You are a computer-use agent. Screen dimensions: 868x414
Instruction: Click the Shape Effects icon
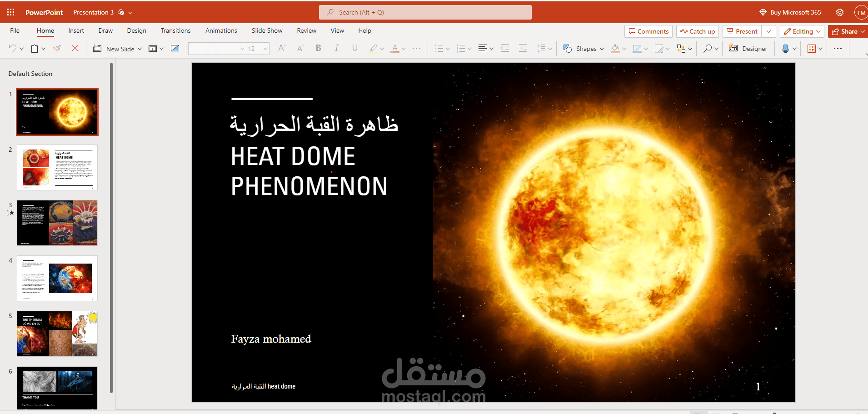click(x=659, y=49)
